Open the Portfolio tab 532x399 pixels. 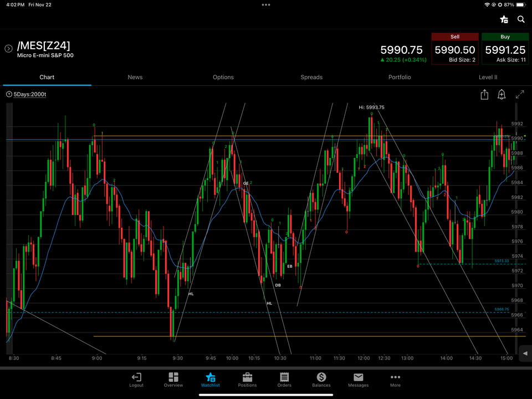tap(400, 77)
